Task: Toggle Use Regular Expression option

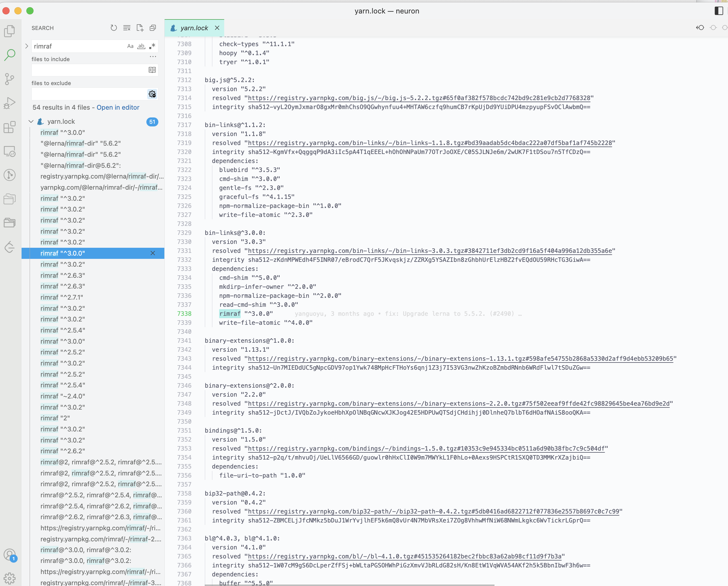Action: pos(152,46)
